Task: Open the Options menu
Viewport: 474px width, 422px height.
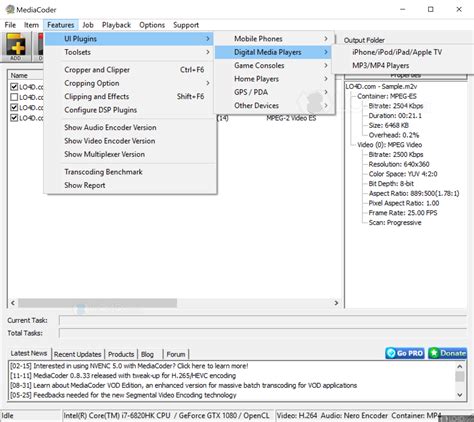Action: (152, 25)
